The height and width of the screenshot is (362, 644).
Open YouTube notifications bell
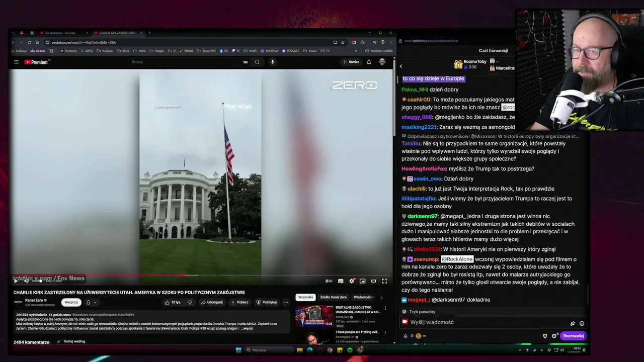[369, 62]
